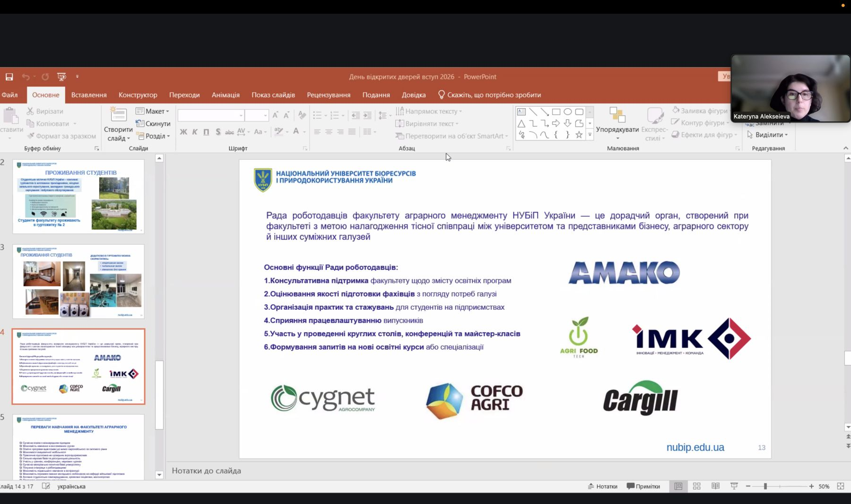
Task: Start slideshow from beginning via Quick Access icon
Action: [x=61, y=77]
